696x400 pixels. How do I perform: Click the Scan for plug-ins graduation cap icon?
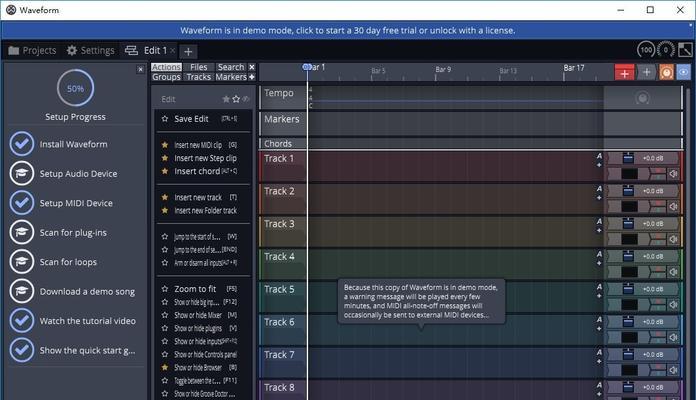coord(22,232)
